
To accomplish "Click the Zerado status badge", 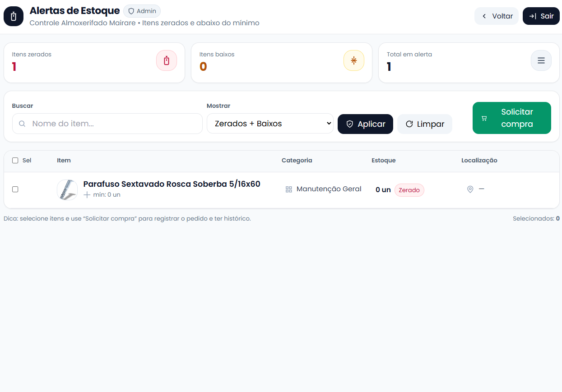I will point(409,190).
